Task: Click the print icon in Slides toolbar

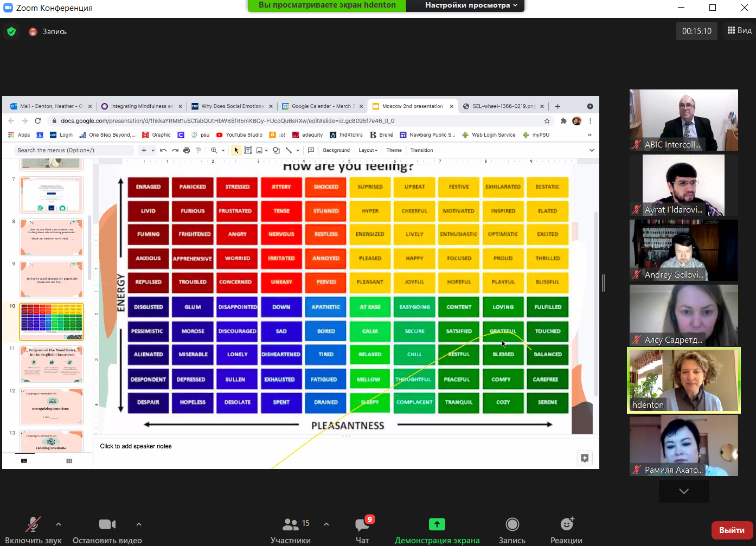Action: [187, 150]
